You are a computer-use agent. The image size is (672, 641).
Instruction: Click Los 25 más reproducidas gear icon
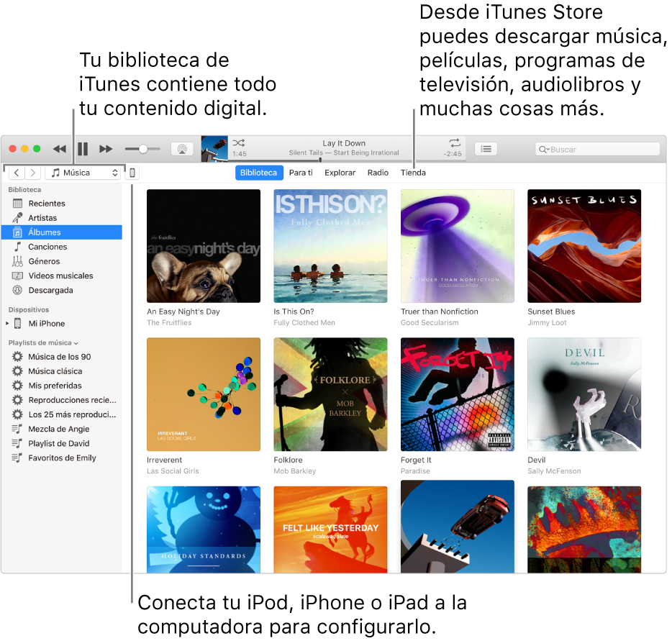pyautogui.click(x=17, y=414)
